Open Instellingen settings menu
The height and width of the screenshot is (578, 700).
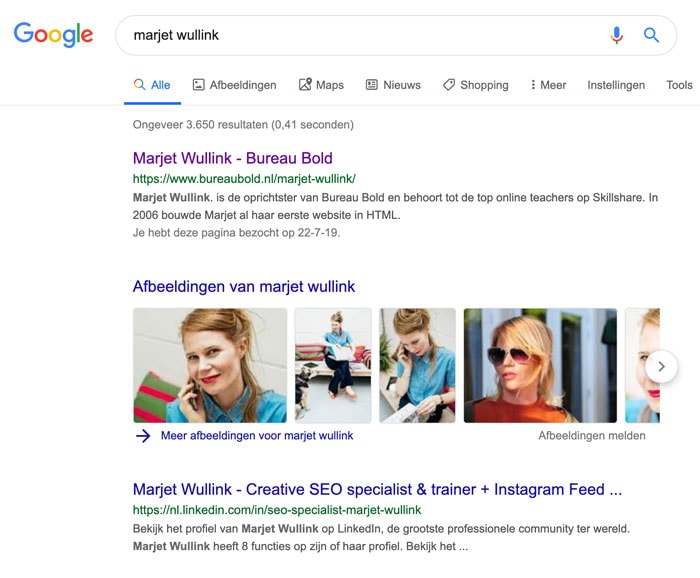tap(616, 85)
